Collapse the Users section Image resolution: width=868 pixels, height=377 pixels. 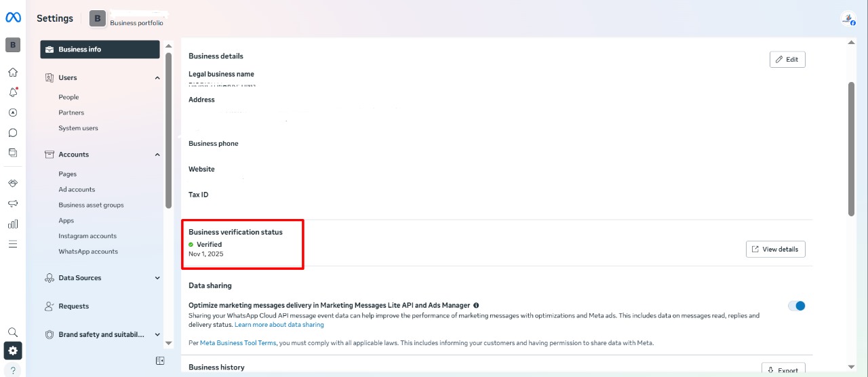click(157, 78)
